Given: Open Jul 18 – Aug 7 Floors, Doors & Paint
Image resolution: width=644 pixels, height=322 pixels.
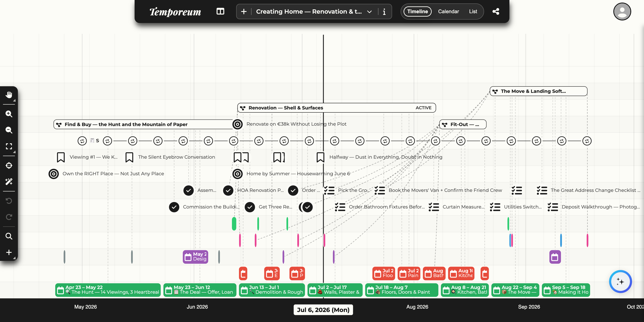Looking at the screenshot, I should (x=401, y=290).
